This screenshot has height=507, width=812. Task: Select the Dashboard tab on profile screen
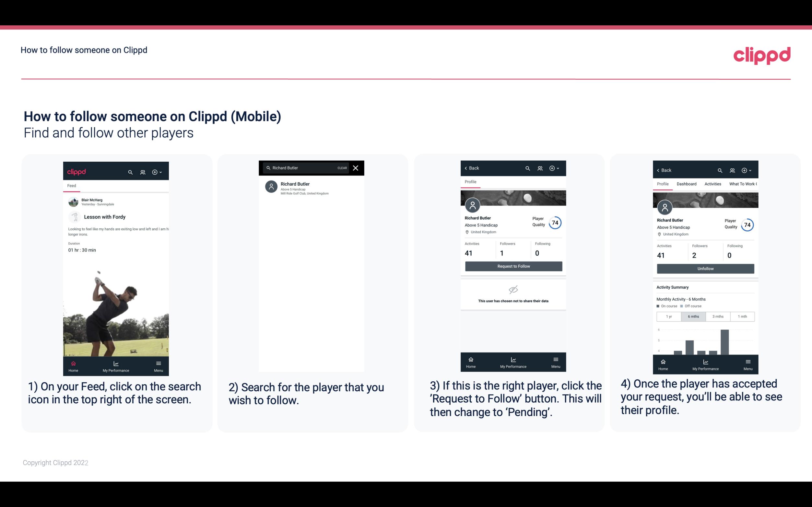tap(687, 184)
